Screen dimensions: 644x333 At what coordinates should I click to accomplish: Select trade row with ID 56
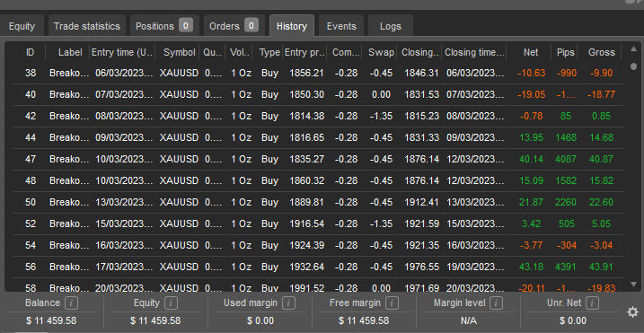pos(318,267)
